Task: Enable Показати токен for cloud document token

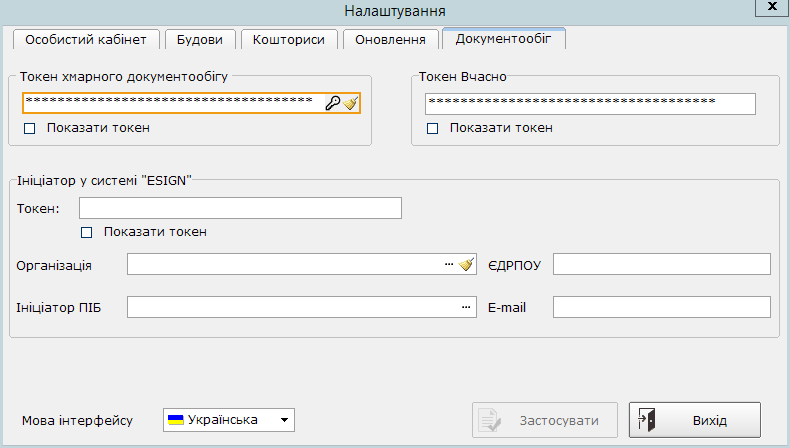Action: 29,128
